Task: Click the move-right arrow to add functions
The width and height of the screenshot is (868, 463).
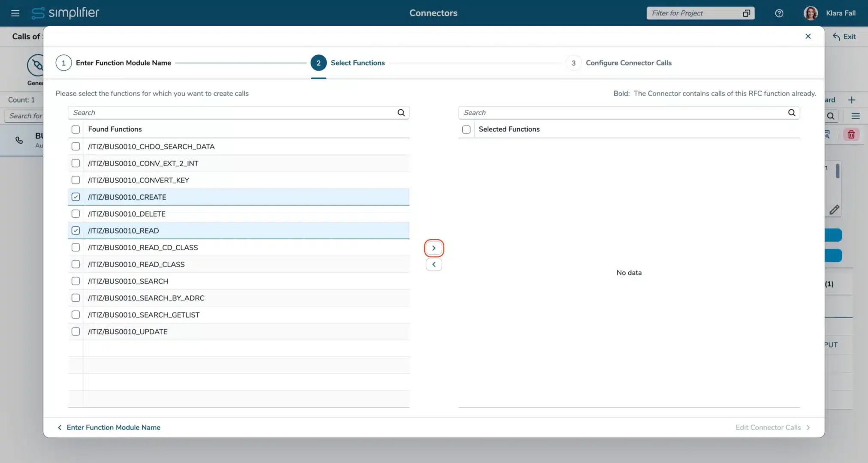Action: click(x=434, y=248)
